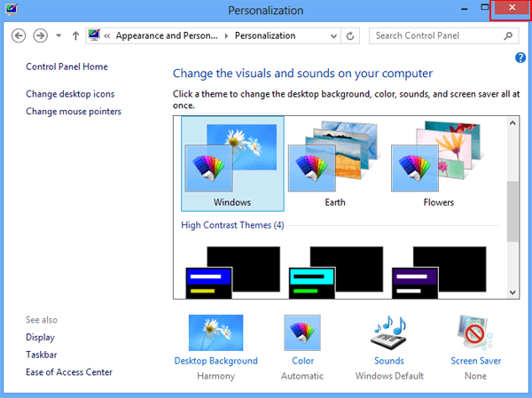The width and height of the screenshot is (532, 398).
Task: Click the Search Control Panel field
Action: tap(443, 35)
